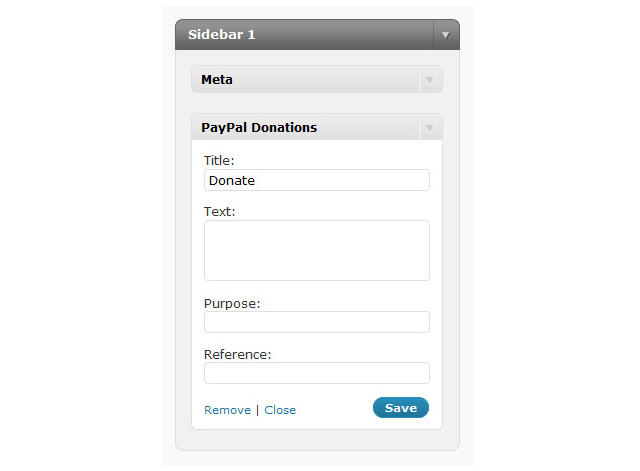
Task: Collapse the PayPal Donations widget arrow
Action: pos(430,128)
